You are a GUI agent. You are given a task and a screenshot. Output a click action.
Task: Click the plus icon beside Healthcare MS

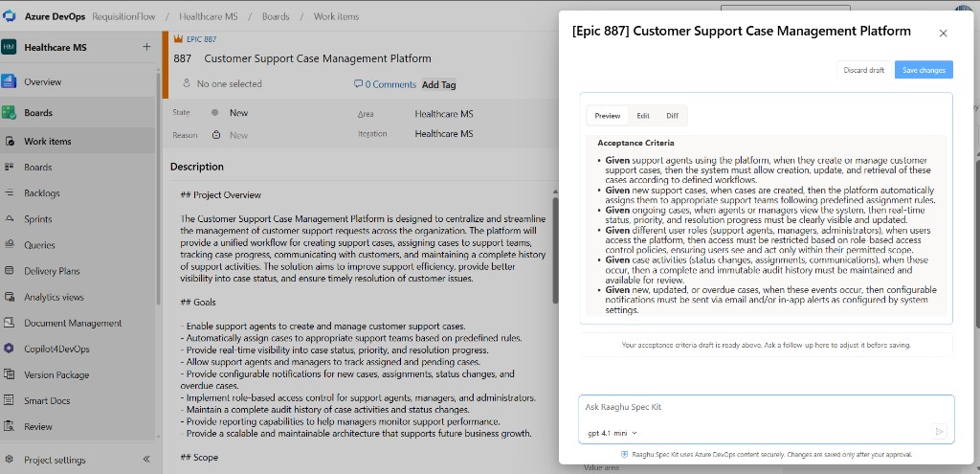click(x=146, y=46)
